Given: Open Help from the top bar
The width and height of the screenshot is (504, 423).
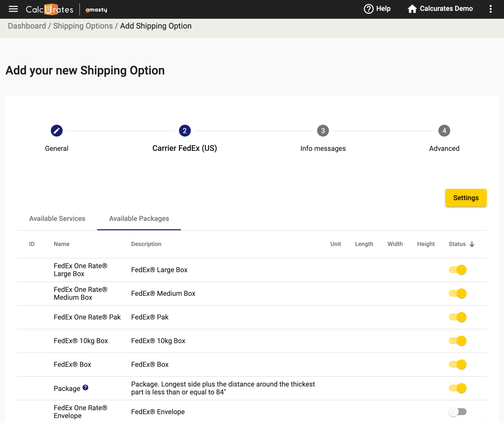Looking at the screenshot, I should coord(377,9).
